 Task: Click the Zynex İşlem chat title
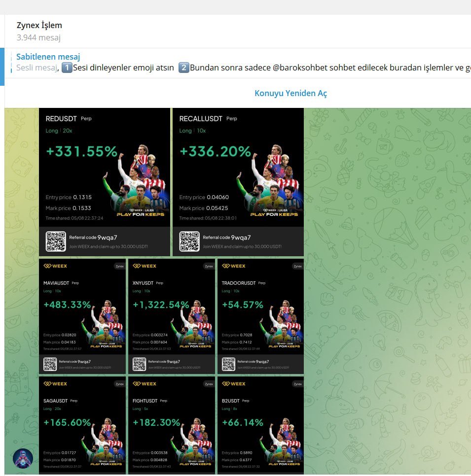tap(39, 25)
